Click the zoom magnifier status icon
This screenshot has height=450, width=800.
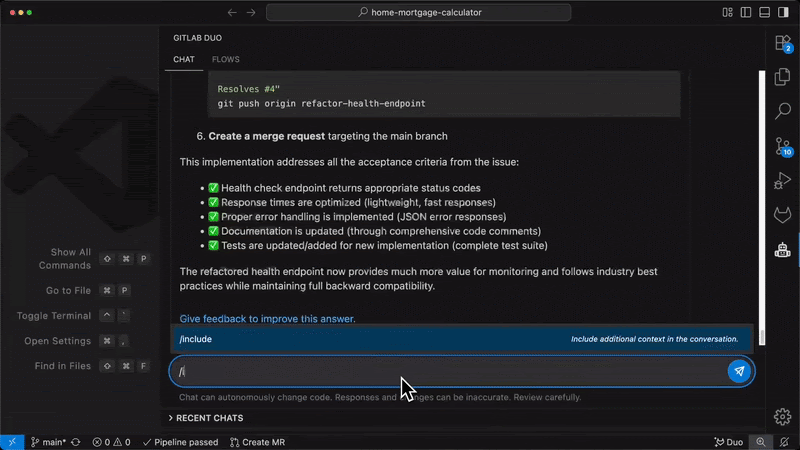[x=761, y=442]
